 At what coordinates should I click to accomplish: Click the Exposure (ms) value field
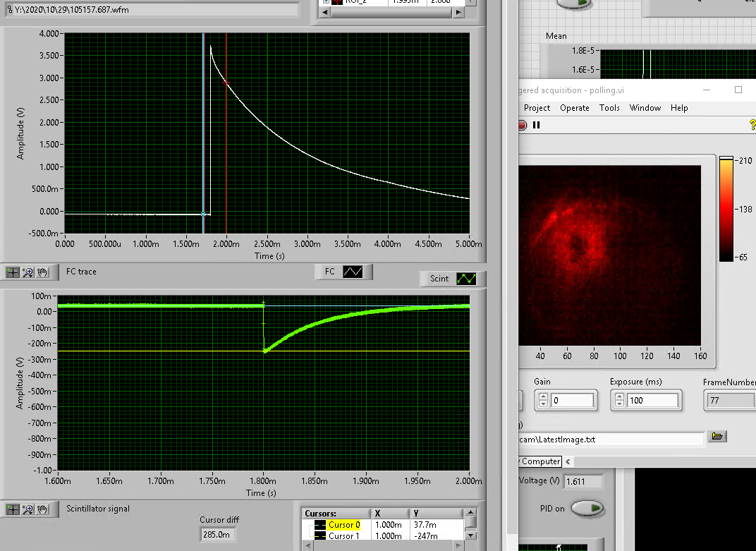[x=652, y=401]
